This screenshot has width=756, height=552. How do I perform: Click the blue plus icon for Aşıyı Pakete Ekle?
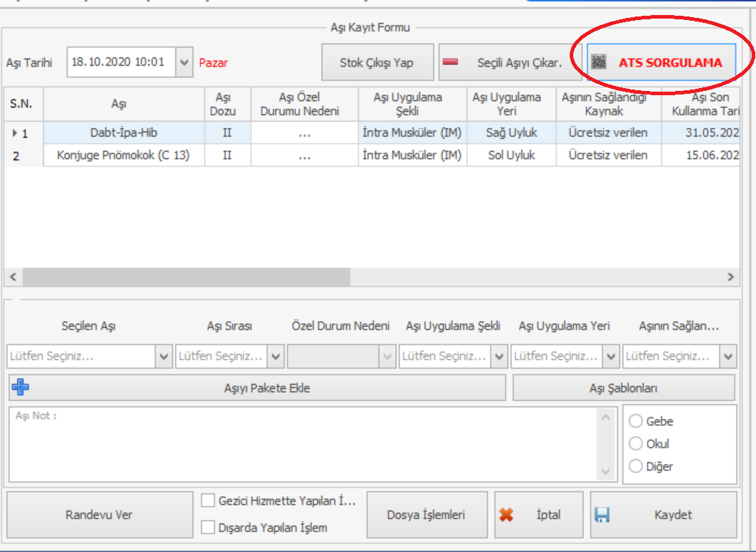pyautogui.click(x=20, y=388)
